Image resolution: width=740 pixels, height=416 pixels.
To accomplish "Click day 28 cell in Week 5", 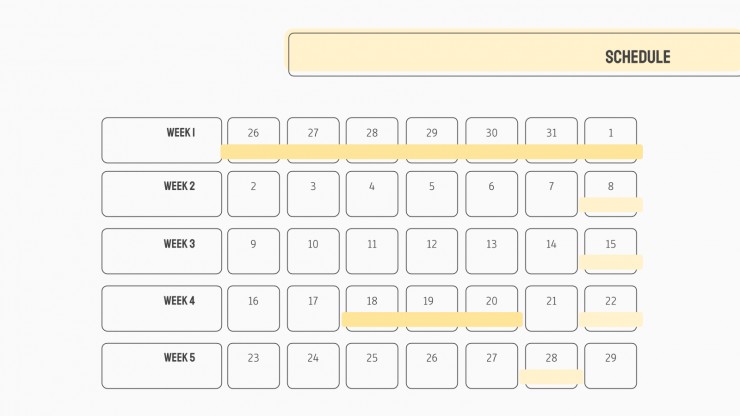I will [x=551, y=366].
